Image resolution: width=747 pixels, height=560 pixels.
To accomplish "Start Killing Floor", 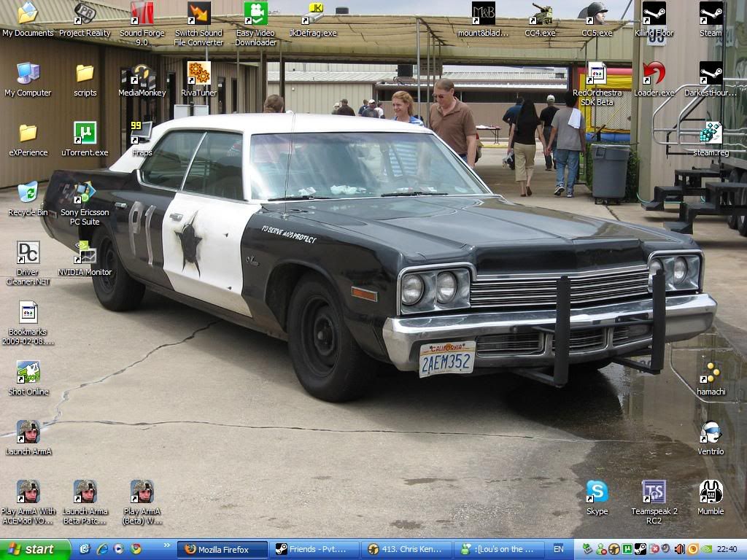I will coord(654,15).
